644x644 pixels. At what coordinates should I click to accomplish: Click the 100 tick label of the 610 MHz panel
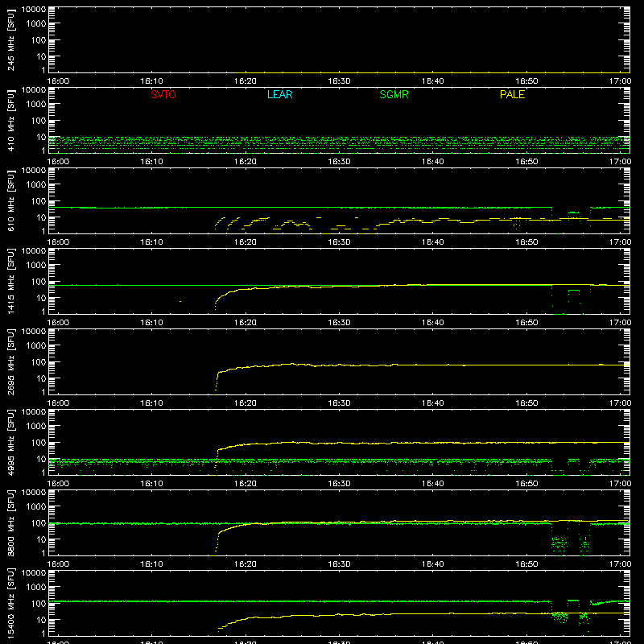point(39,201)
